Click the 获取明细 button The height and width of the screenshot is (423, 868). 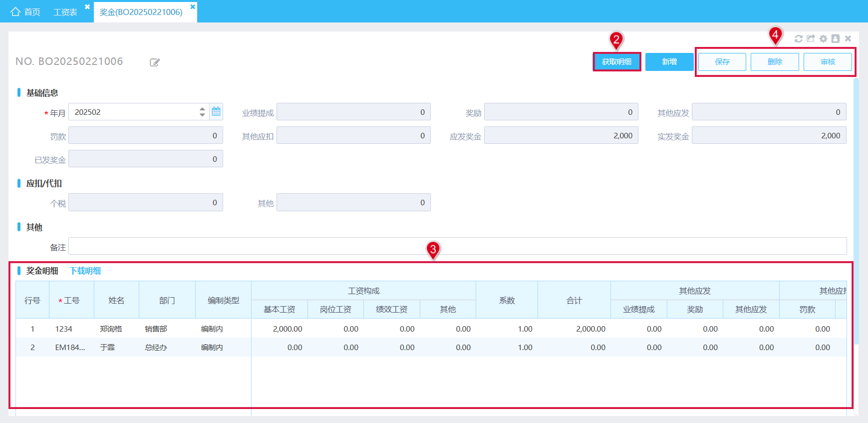pyautogui.click(x=617, y=62)
